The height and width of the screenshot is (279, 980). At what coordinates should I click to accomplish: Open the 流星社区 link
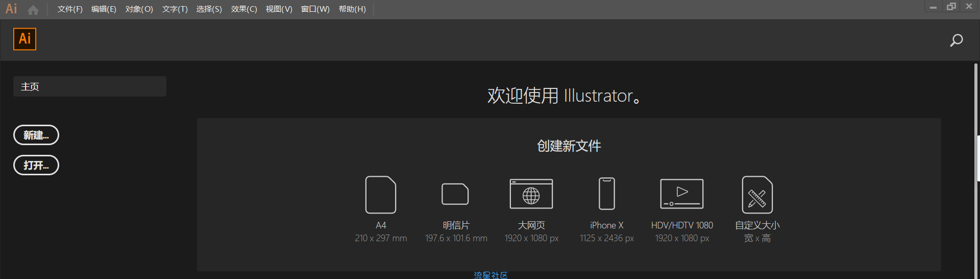491,275
